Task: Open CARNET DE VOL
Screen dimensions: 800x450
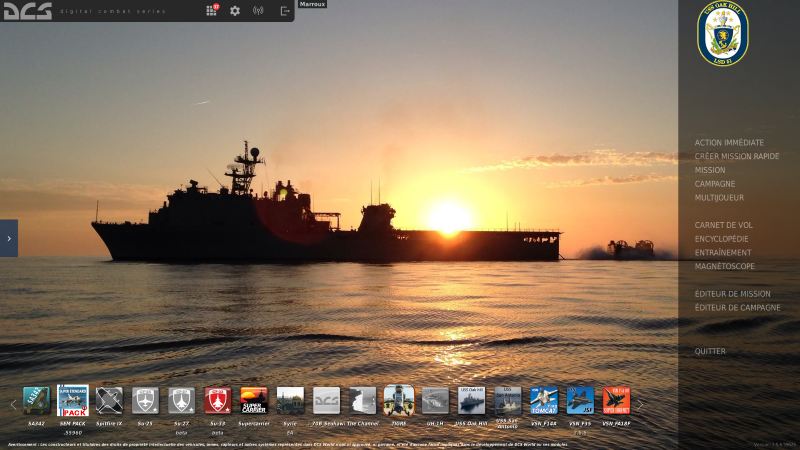Action: tap(723, 225)
